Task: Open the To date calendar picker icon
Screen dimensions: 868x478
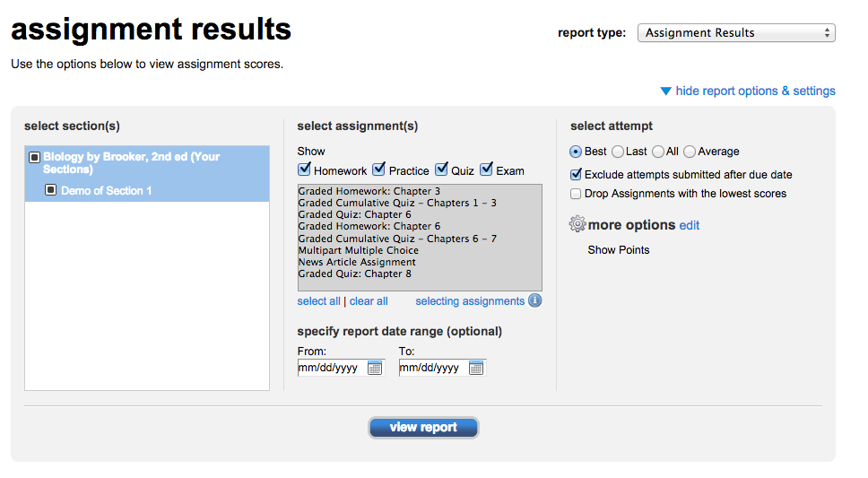Action: coord(476,368)
